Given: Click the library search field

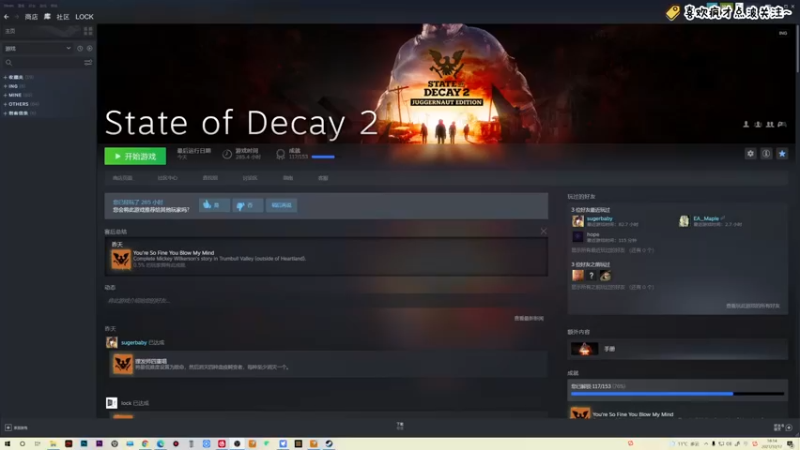Looking at the screenshot, I should tap(43, 62).
